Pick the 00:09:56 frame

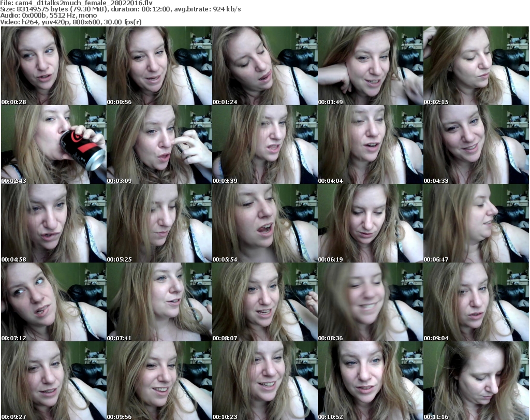click(159, 381)
